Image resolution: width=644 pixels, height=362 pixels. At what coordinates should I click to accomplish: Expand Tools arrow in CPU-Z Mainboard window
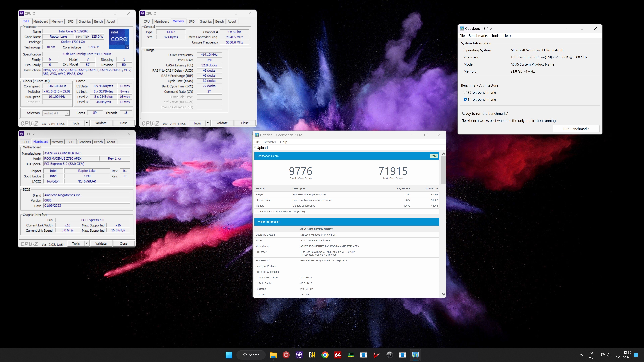[87, 243]
